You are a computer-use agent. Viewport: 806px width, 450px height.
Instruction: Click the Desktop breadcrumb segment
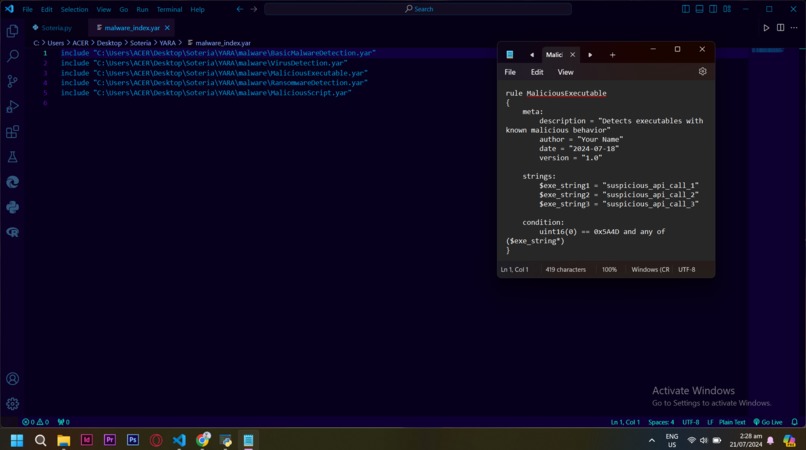click(109, 43)
